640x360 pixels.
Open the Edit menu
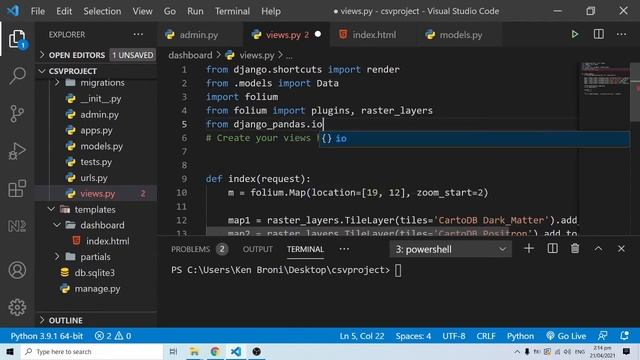(64, 11)
